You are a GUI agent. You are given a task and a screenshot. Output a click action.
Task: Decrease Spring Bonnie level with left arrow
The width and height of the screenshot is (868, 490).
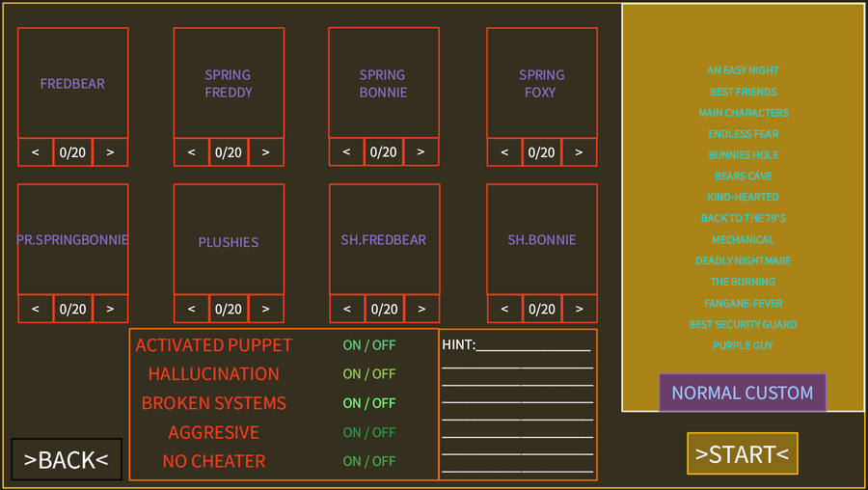coord(346,151)
